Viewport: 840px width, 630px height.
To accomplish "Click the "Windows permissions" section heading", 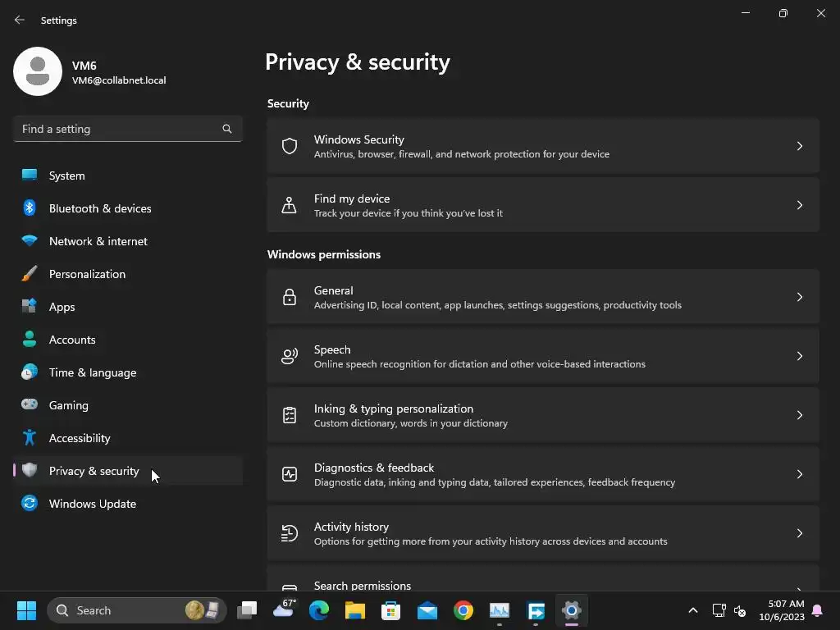I will click(x=323, y=254).
